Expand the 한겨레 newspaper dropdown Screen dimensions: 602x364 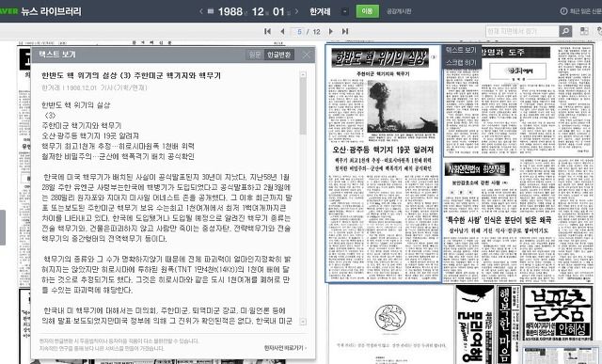click(x=345, y=11)
